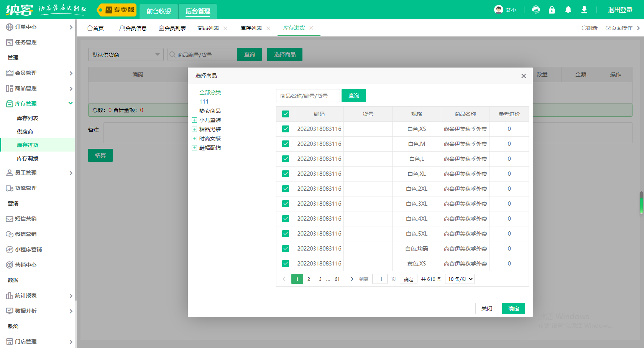Image resolution: width=644 pixels, height=348 pixels.
Task: Close the 商品列表 tab
Action: 225,28
